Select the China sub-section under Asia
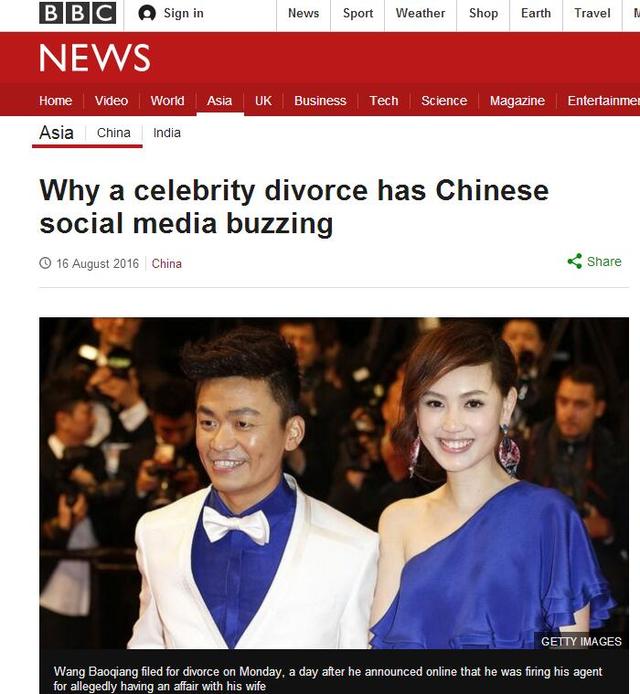640x694 pixels. point(114,133)
